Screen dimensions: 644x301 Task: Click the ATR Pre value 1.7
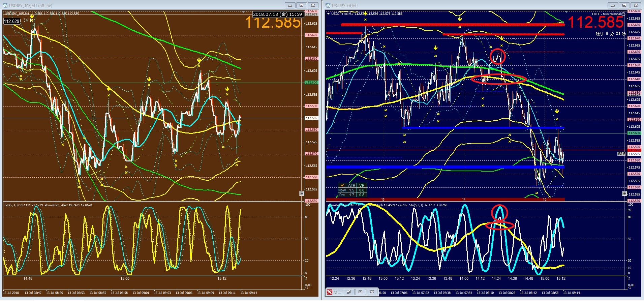351,195
